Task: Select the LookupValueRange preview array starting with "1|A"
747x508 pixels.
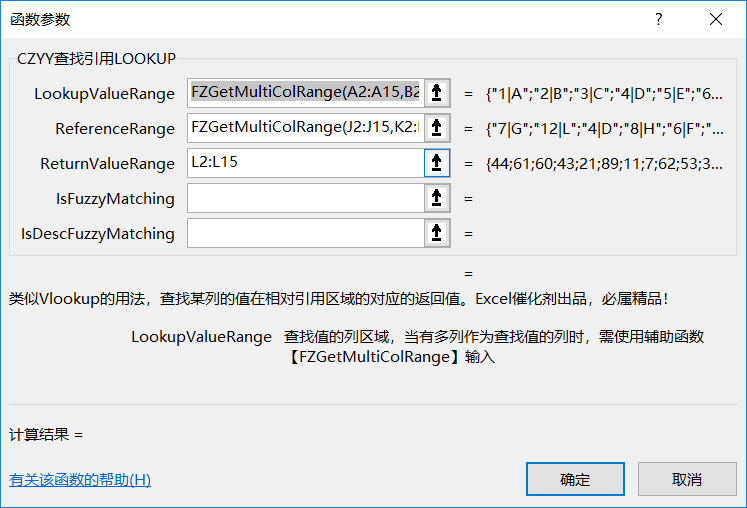Action: (x=604, y=94)
